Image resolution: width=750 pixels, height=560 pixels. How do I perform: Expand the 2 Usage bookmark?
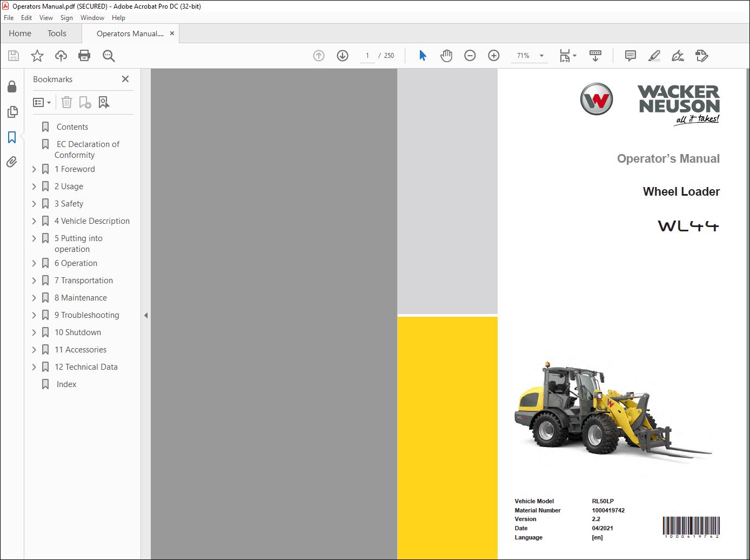34,186
